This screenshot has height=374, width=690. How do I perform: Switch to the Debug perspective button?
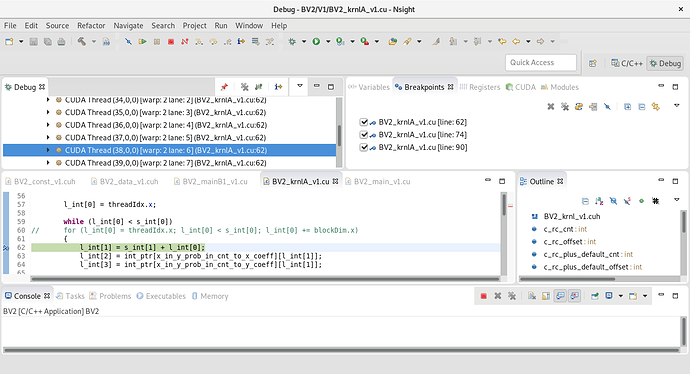click(x=665, y=63)
